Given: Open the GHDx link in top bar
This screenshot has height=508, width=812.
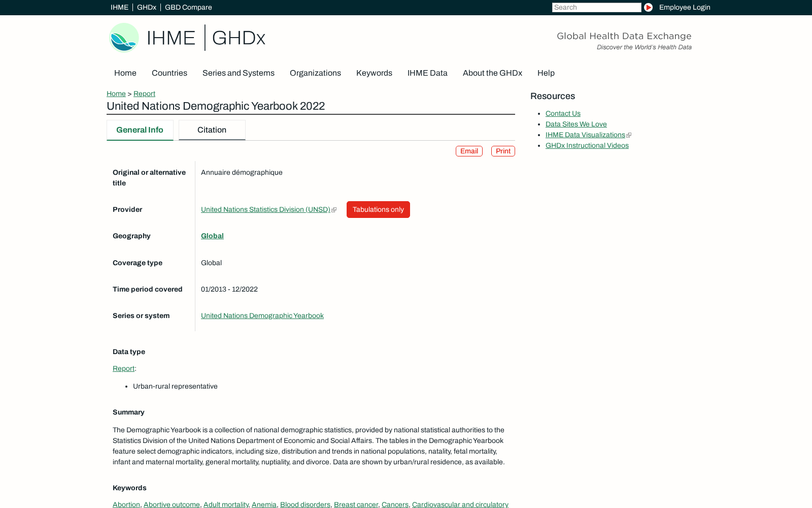Looking at the screenshot, I should pos(147,7).
